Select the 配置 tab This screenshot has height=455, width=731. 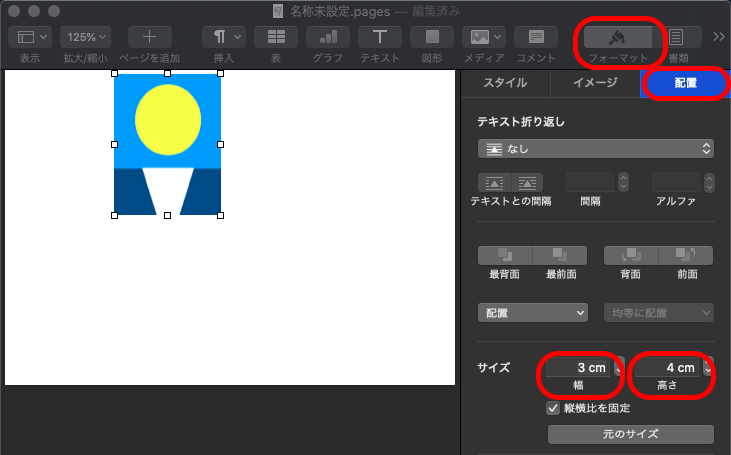pos(685,83)
